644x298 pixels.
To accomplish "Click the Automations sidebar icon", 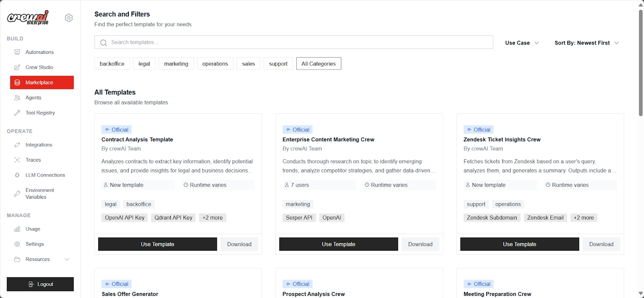I will pos(17,52).
